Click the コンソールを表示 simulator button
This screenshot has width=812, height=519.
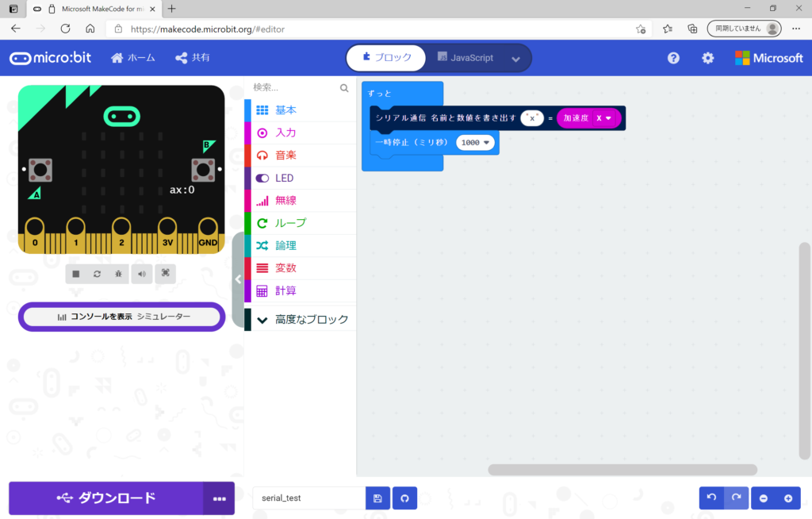[122, 317]
